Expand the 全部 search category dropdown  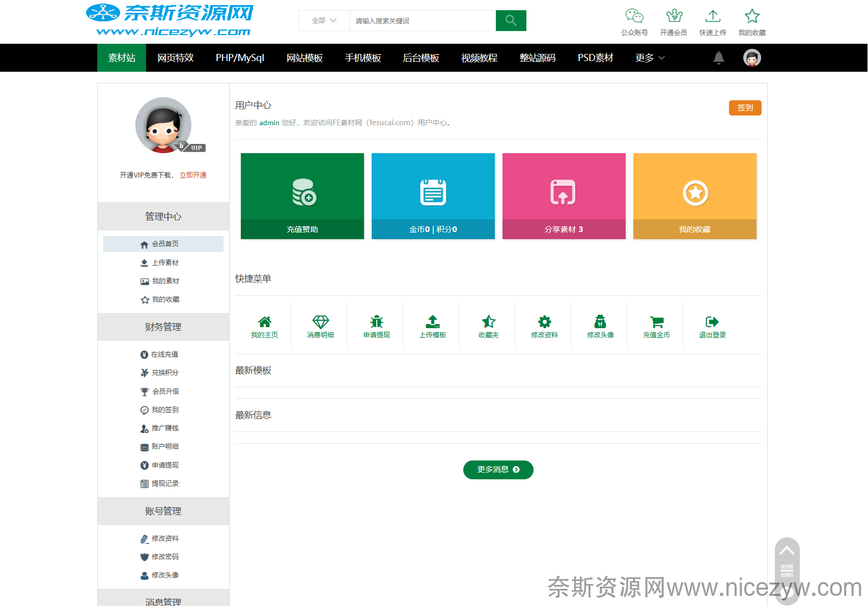point(324,21)
